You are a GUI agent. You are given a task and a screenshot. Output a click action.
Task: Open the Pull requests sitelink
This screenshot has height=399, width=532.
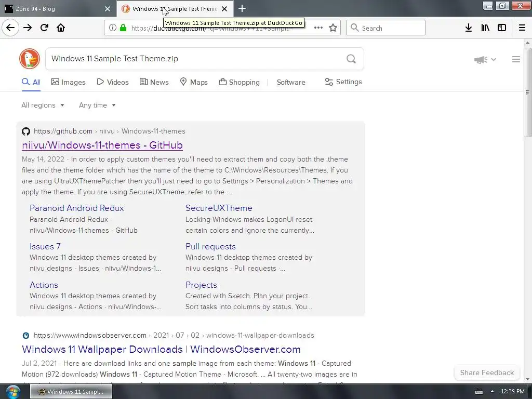pyautogui.click(x=210, y=247)
